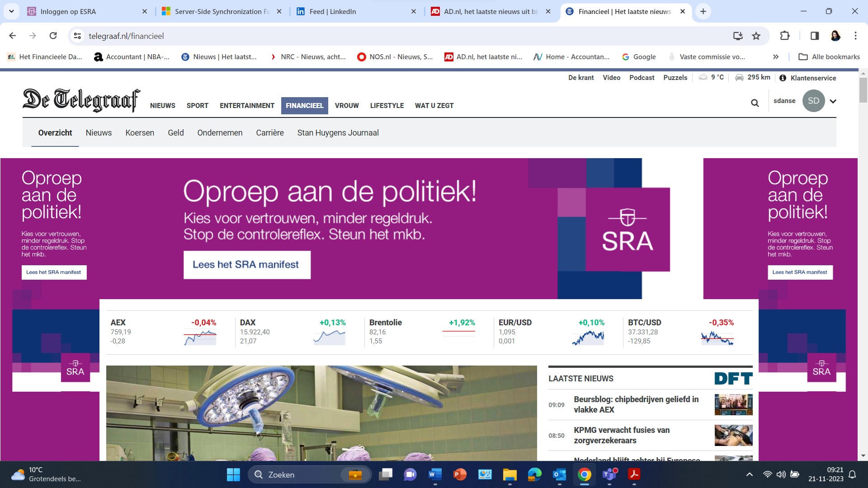Open the notifications bell in the taskbar
This screenshot has width=868, height=488.
(852, 474)
